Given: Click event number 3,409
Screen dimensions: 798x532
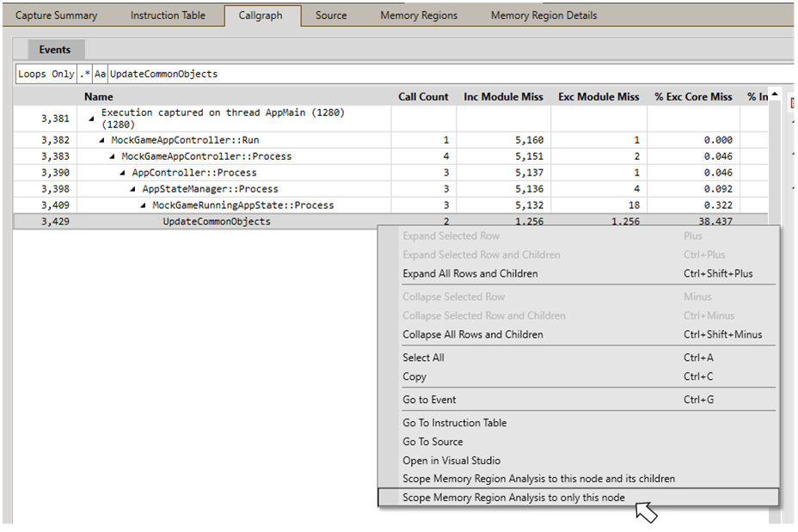Looking at the screenshot, I should click(56, 205).
